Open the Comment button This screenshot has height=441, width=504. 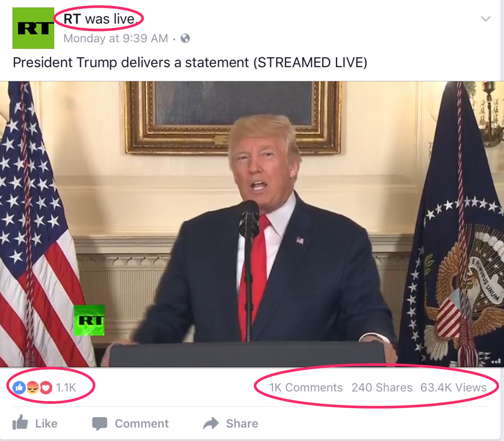pos(130,424)
